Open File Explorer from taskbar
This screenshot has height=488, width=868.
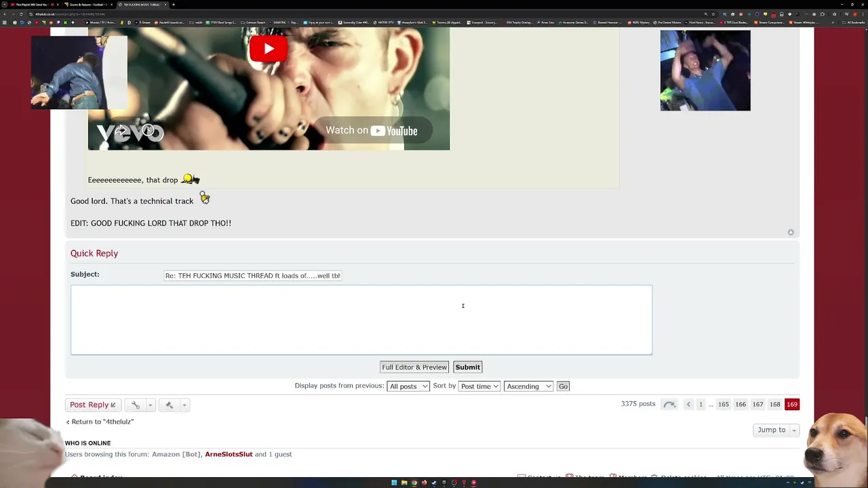pos(404,483)
